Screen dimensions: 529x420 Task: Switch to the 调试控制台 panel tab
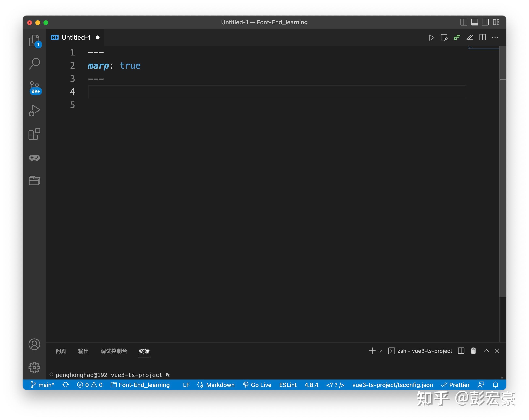(x=114, y=351)
